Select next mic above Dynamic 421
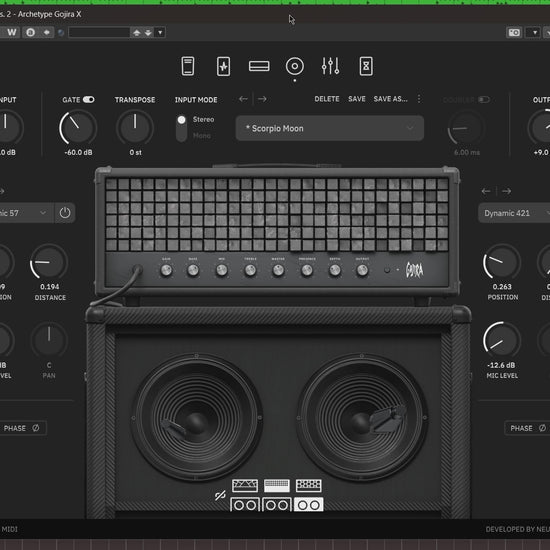The height and width of the screenshot is (550, 550). (506, 191)
